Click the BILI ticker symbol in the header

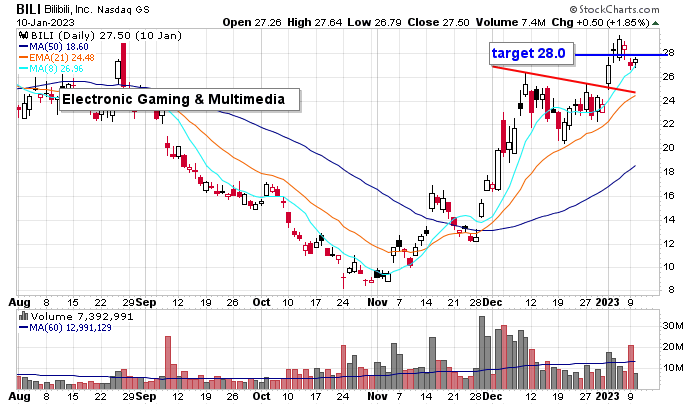[29, 9]
